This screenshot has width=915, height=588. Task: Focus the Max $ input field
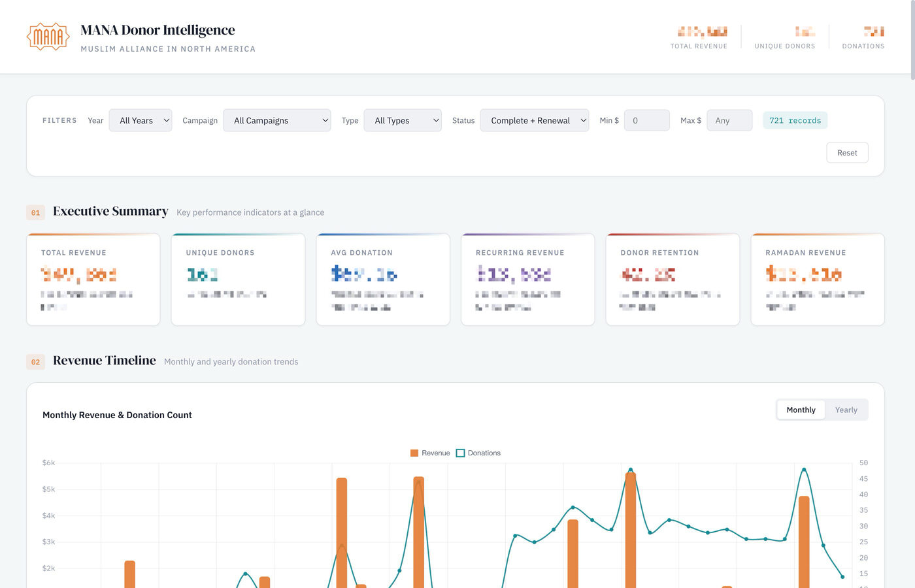[x=729, y=120]
